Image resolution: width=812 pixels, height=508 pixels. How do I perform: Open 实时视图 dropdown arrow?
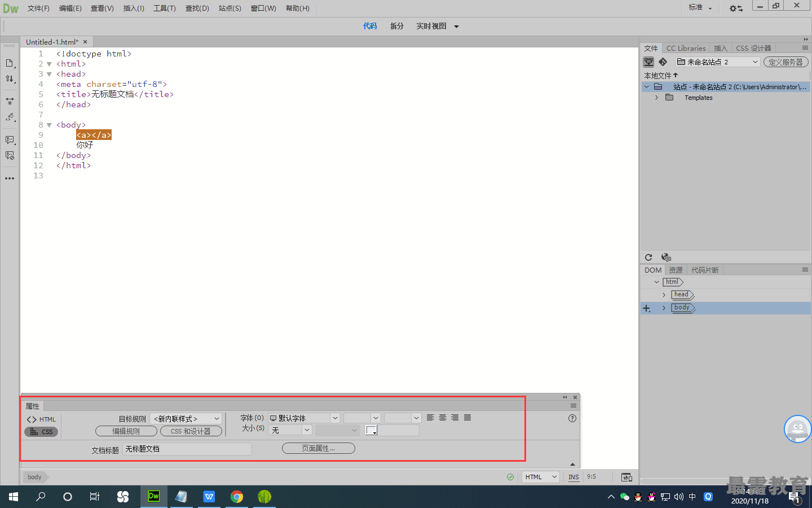tap(457, 27)
